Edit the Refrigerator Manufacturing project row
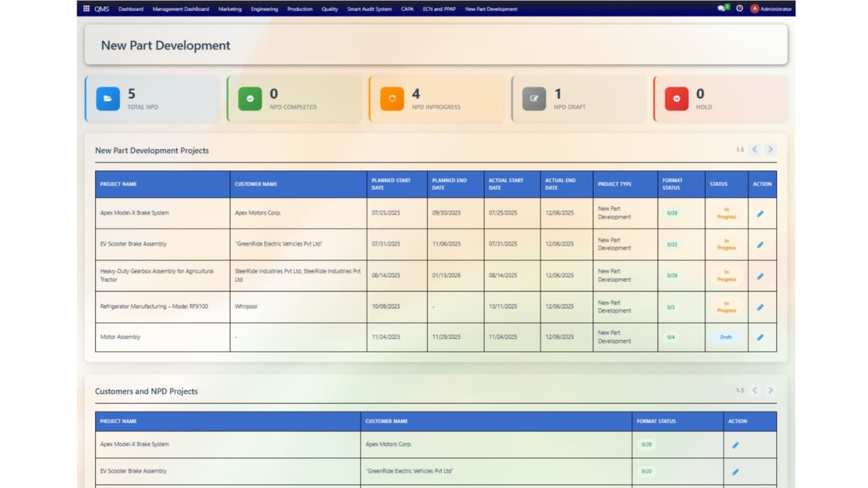 point(760,307)
